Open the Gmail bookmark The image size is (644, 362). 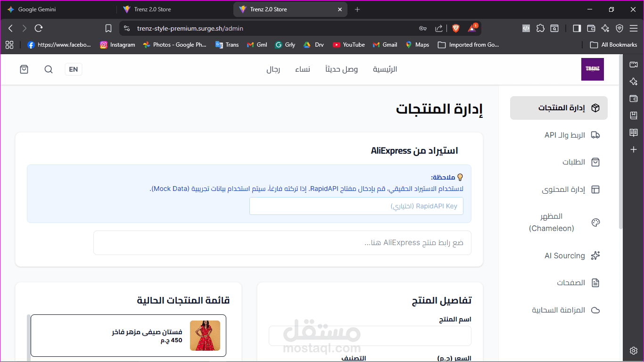tap(385, 45)
